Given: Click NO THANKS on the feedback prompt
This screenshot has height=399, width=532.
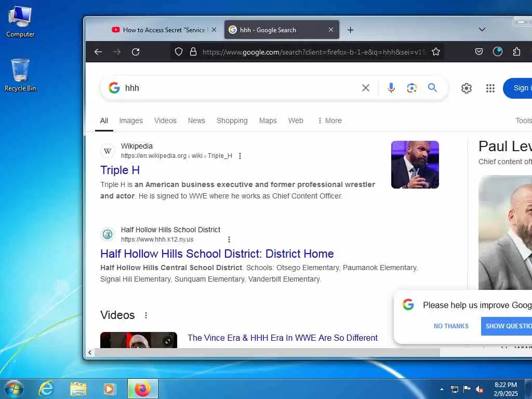Looking at the screenshot, I should (x=451, y=326).
